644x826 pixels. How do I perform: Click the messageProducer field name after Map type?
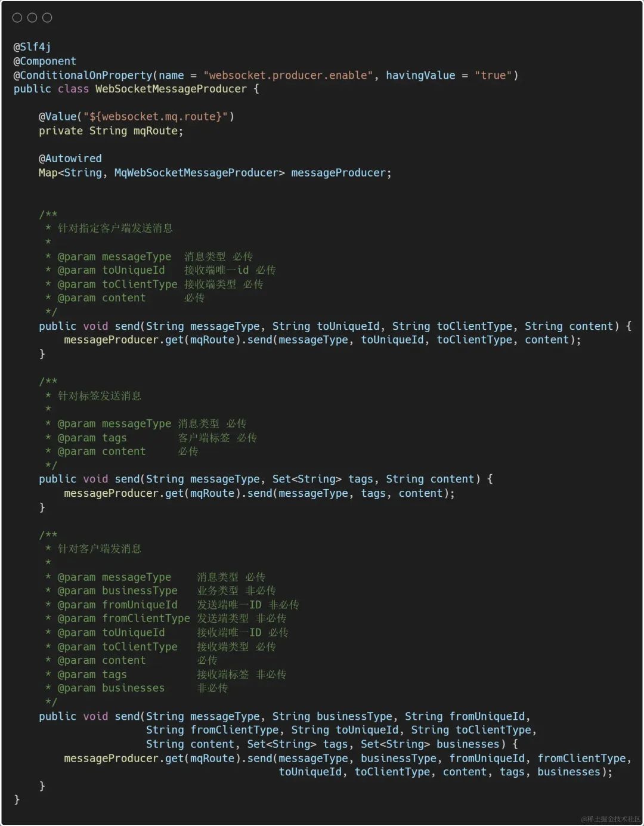338,173
